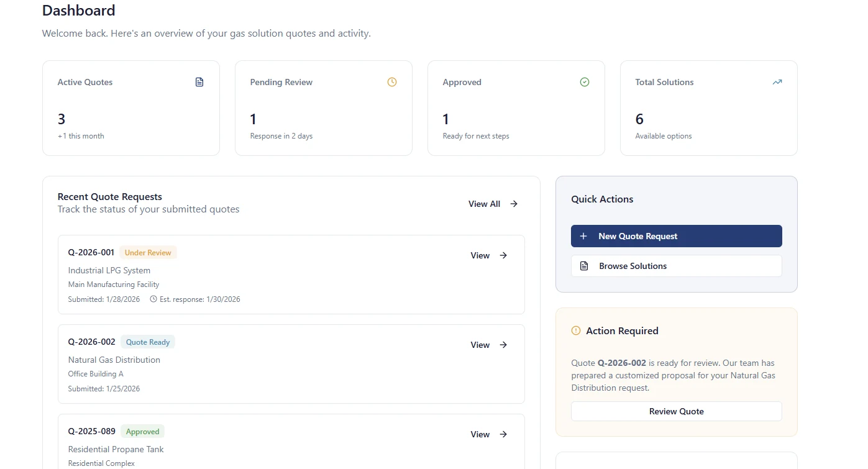Screen dimensions: 868x469
Task: Click the text '+1 this month'
Action: tap(81, 136)
